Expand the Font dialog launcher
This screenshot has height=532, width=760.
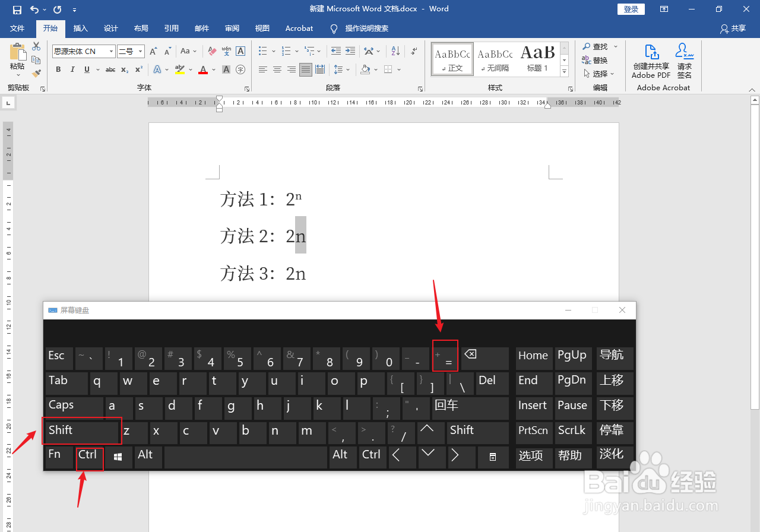[x=247, y=88]
